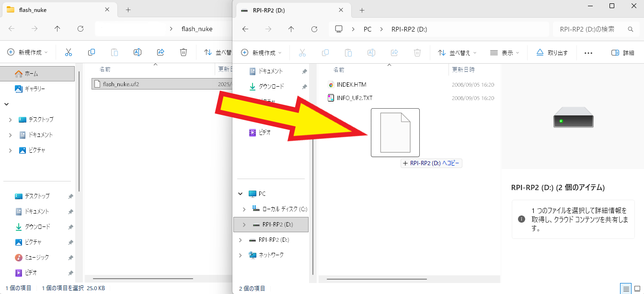644x294 pixels.
Task: Click the back arrow in RPI-RP2 window
Action: 245,29
